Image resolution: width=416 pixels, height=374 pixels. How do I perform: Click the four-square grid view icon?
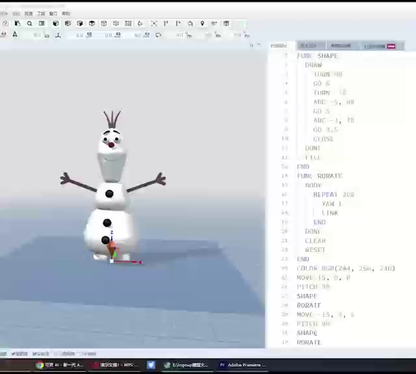pyautogui.click(x=128, y=23)
